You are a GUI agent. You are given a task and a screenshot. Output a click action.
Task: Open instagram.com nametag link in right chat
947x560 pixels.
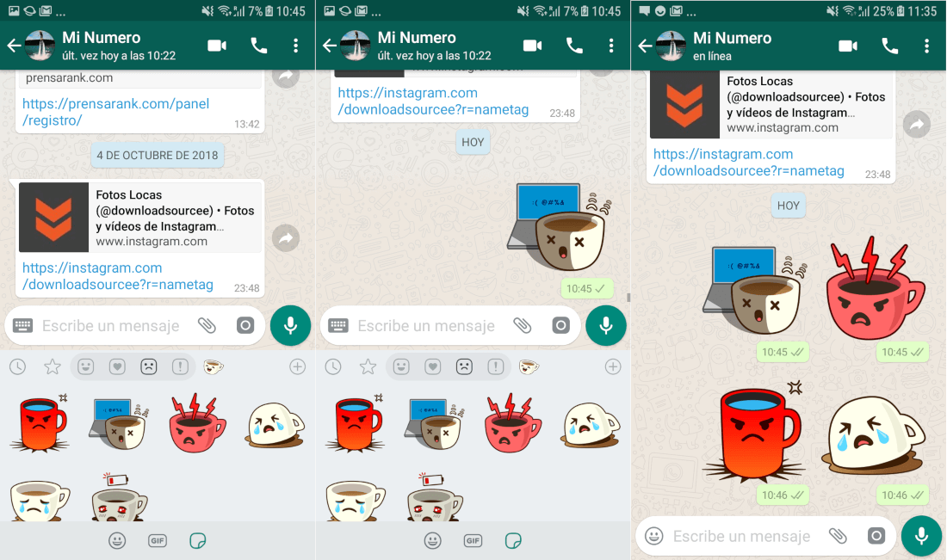pyautogui.click(x=749, y=163)
